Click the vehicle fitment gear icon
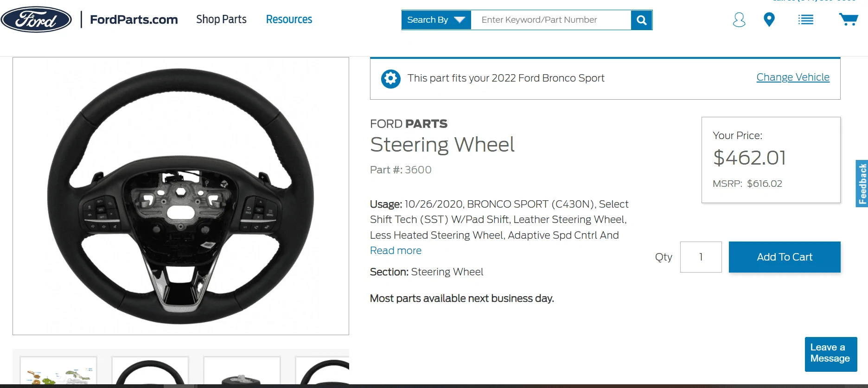Image resolution: width=868 pixels, height=388 pixels. click(x=390, y=79)
